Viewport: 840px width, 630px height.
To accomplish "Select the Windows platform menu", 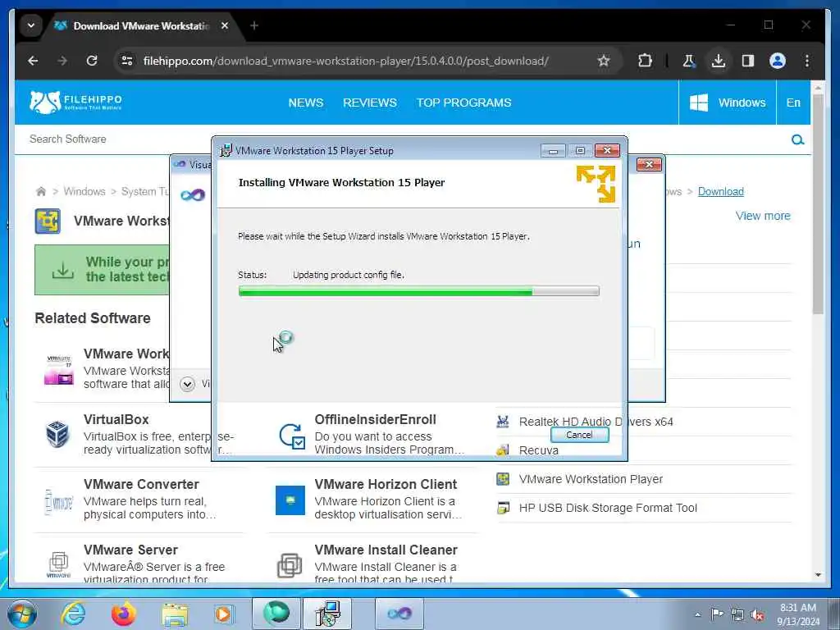I will point(728,103).
